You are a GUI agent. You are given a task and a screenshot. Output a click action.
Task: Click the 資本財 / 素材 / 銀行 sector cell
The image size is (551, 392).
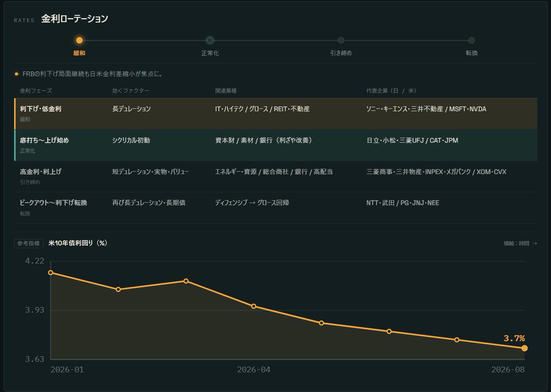pos(264,140)
